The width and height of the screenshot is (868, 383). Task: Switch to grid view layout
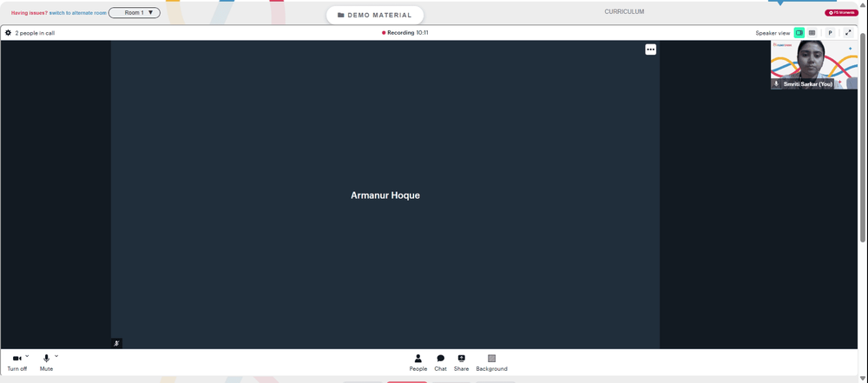(812, 33)
